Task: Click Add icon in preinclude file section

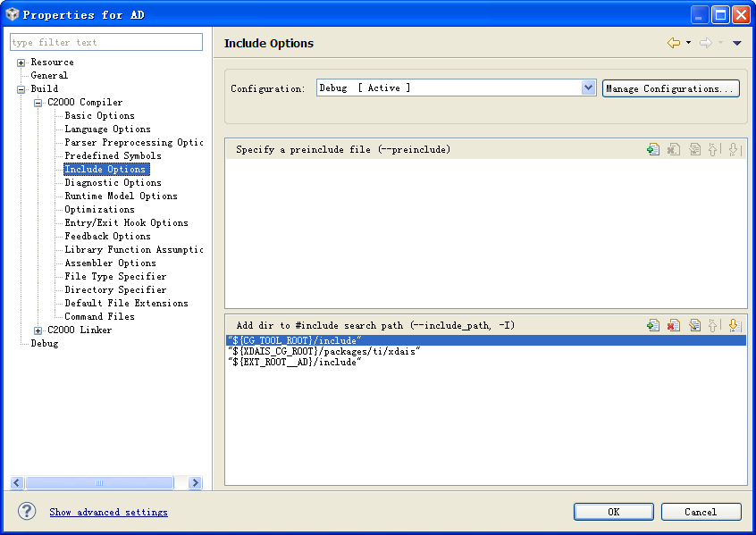Action: coord(653,149)
